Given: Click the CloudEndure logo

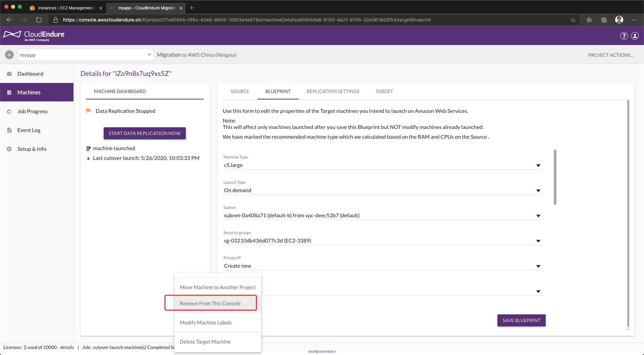Looking at the screenshot, I should coord(34,36).
